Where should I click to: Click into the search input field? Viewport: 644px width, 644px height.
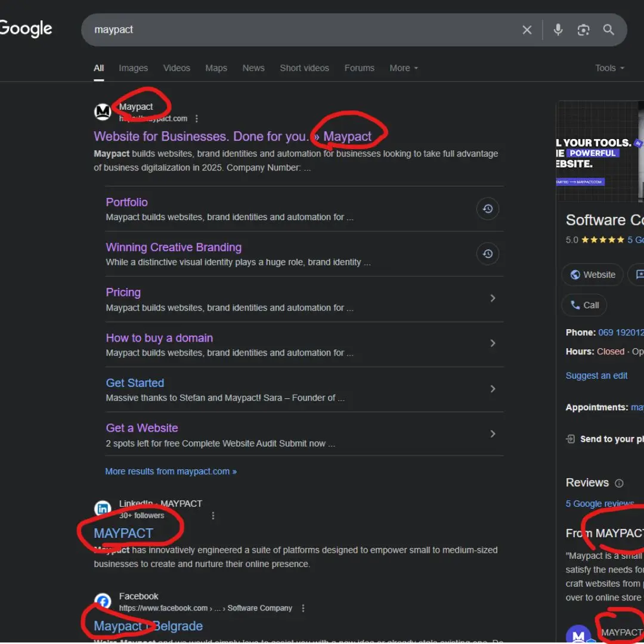click(x=298, y=30)
